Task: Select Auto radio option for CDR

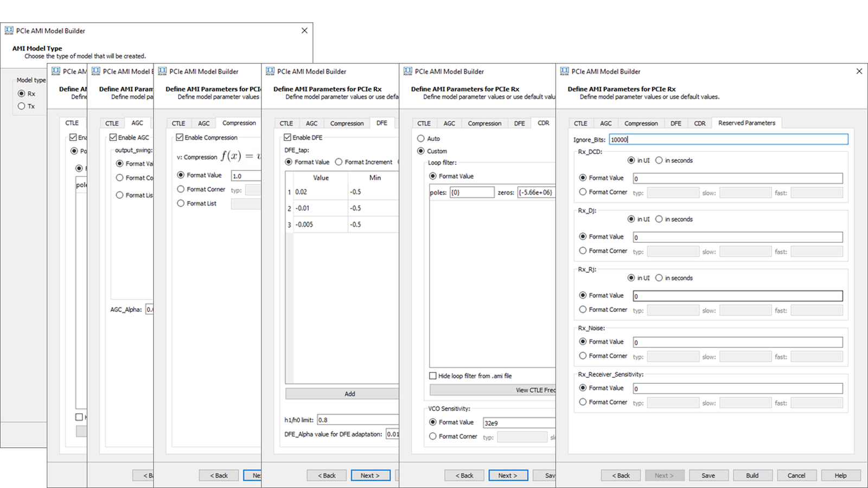Action: tap(421, 139)
